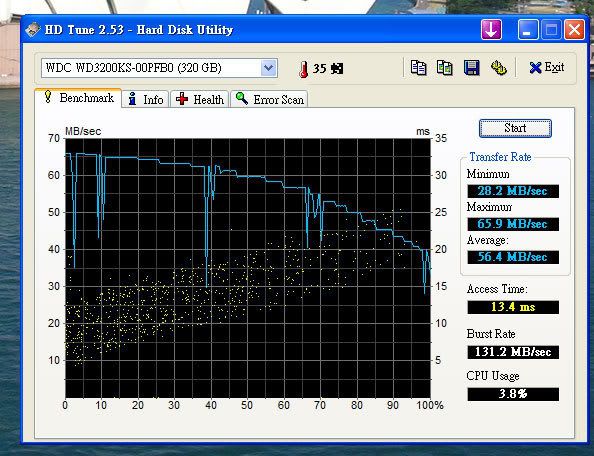Image resolution: width=594 pixels, height=456 pixels.
Task: Click the Burst Rate 131.2 MB/sec field
Action: (x=513, y=352)
